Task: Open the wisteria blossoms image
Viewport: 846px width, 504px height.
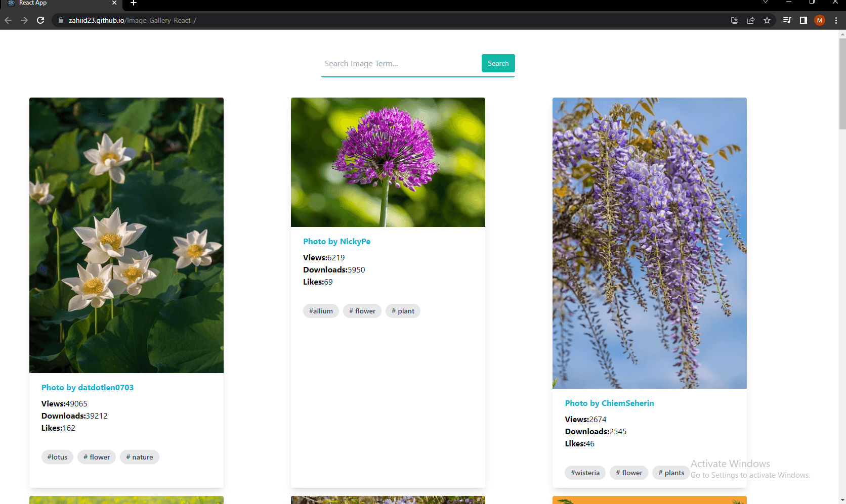Action: pos(650,243)
